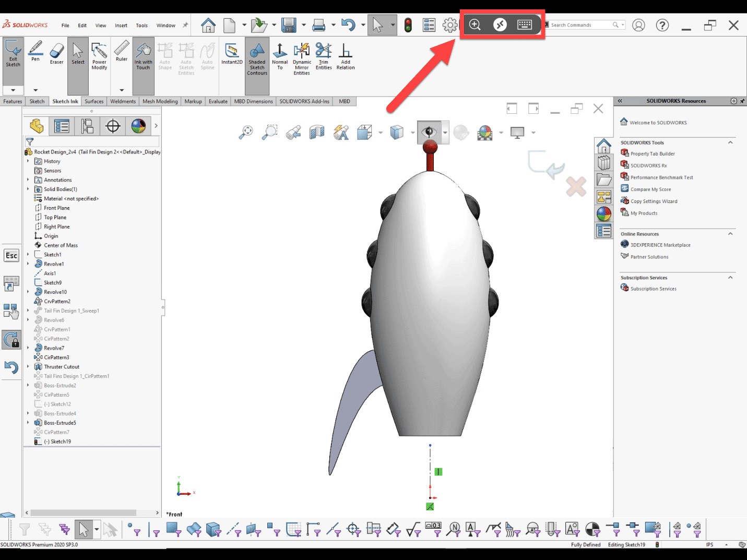Screen dimensions: 747x560
Task: Toggle Hide/Show Items eye icon
Action: tap(429, 133)
